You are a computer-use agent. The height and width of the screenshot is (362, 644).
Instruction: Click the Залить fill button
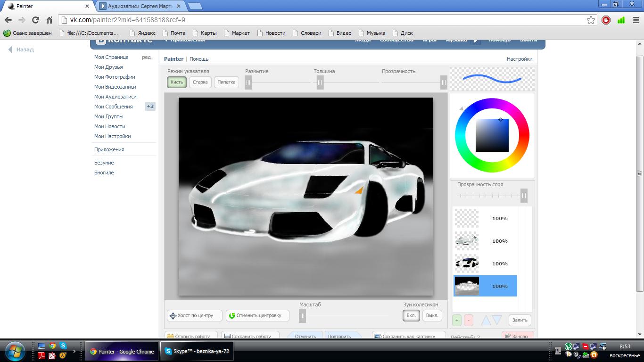520,320
